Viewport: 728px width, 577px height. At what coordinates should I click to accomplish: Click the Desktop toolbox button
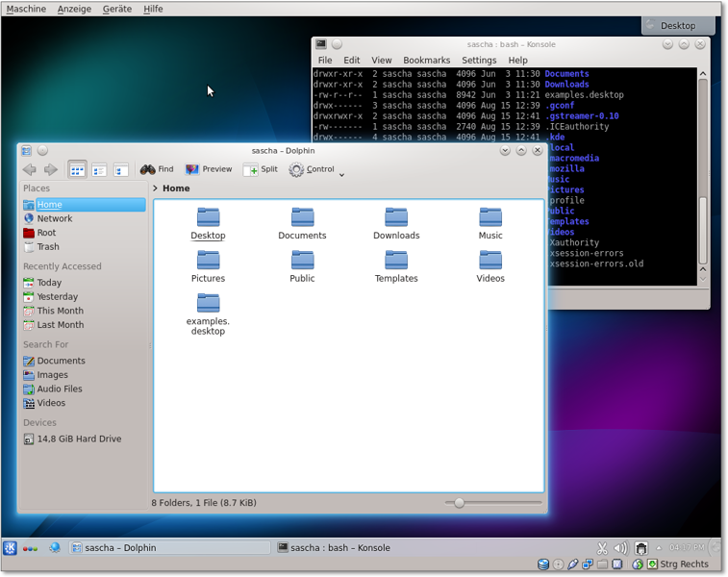677,26
